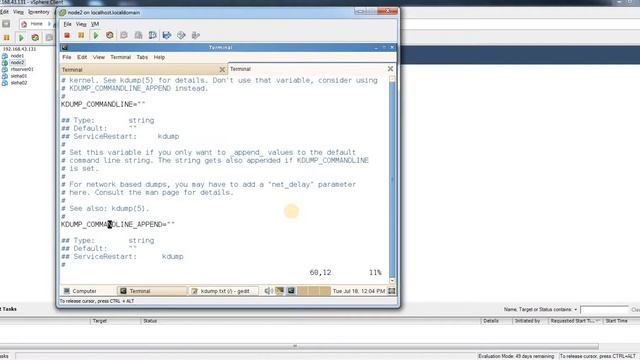The image size is (640, 360).
Task: Open Edit menu in Terminal window
Action: click(82, 57)
